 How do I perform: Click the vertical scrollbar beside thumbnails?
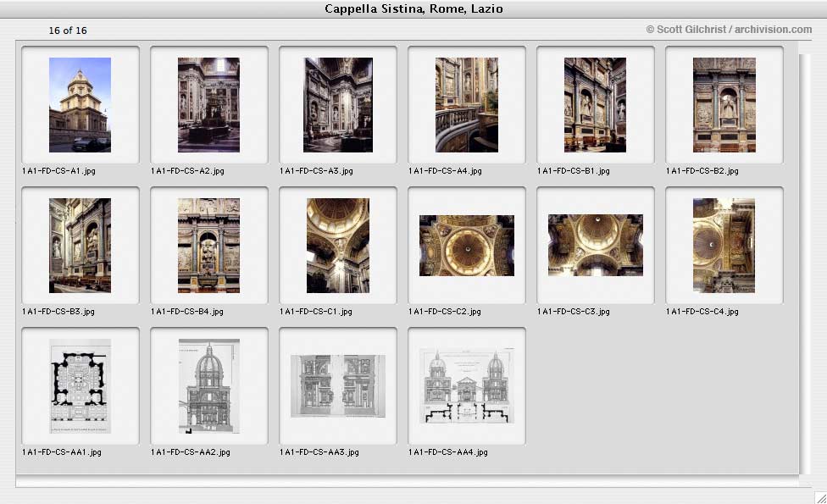(804, 263)
